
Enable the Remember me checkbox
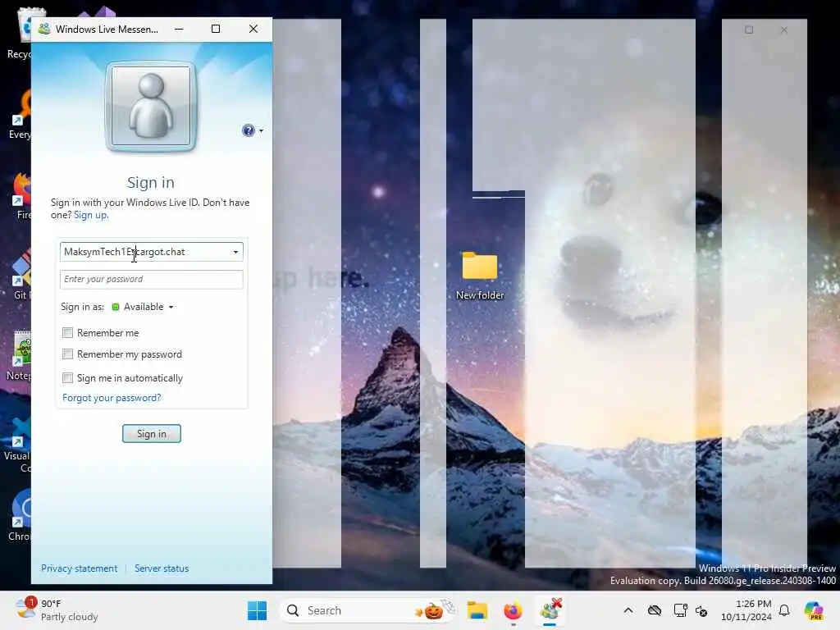(x=67, y=333)
